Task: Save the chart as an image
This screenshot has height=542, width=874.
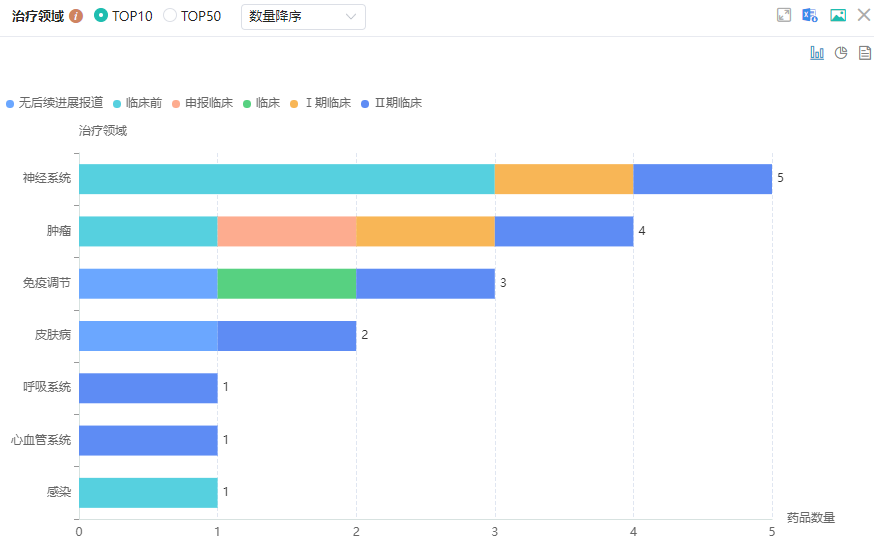Action: (x=838, y=15)
